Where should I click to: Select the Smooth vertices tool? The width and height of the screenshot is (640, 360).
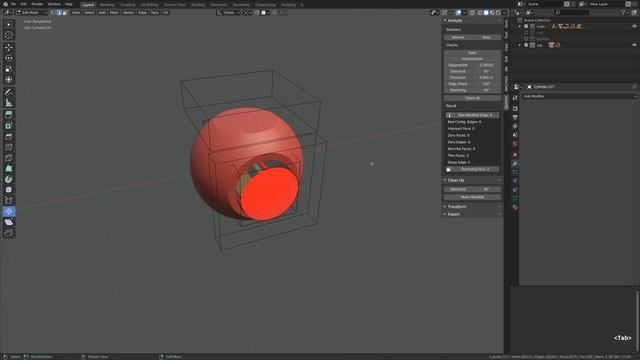click(x=9, y=190)
